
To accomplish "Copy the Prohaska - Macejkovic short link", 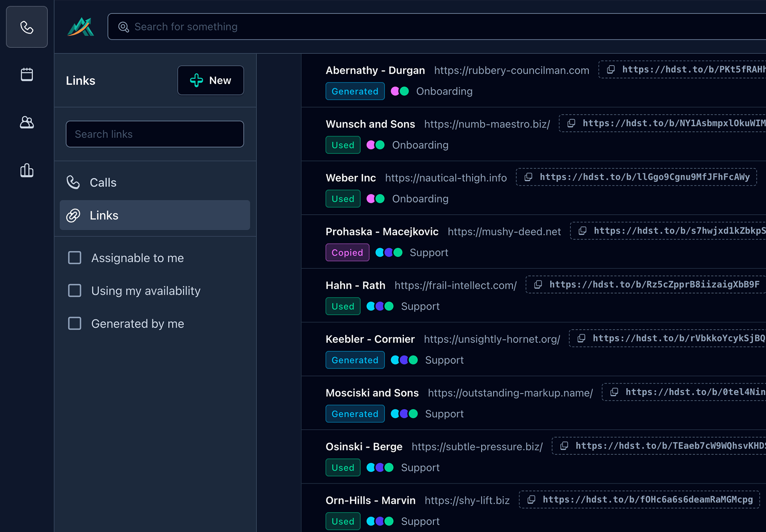I will 582,231.
